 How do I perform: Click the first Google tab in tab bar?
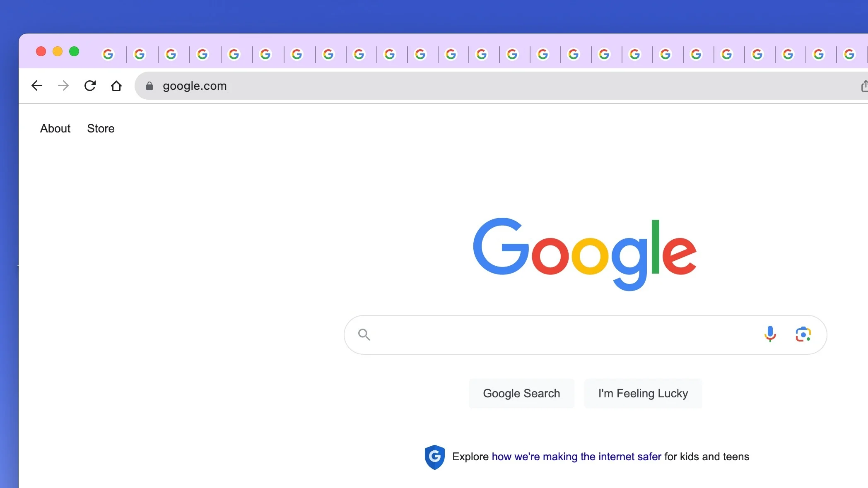[107, 54]
